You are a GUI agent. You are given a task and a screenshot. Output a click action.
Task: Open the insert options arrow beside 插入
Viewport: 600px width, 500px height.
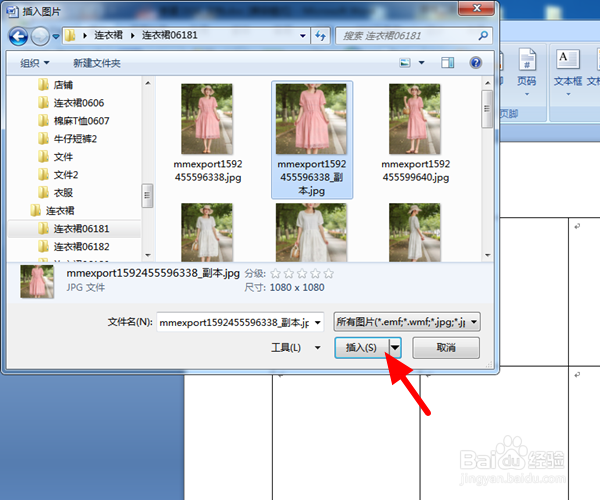[395, 348]
